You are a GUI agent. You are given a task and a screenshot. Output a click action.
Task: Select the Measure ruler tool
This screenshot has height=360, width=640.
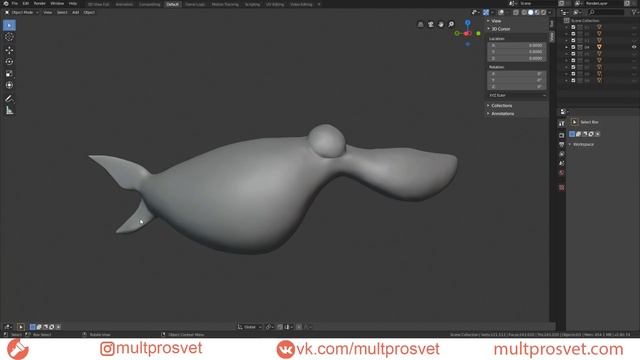[9, 111]
